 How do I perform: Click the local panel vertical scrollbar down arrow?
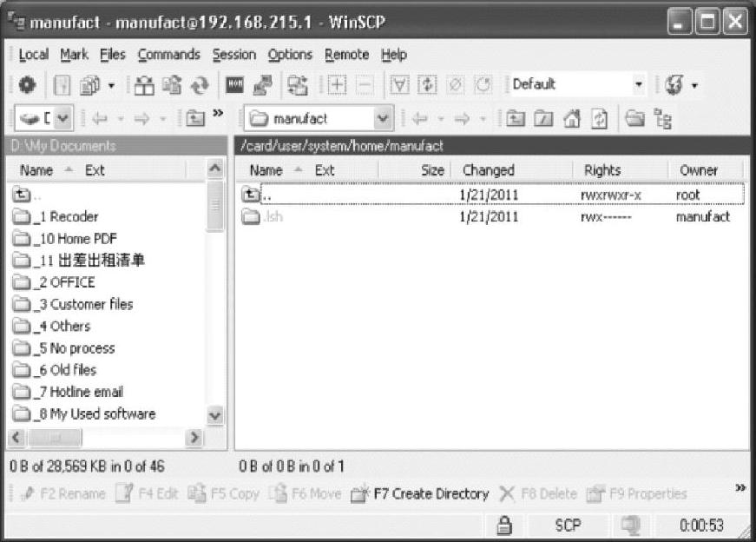[215, 415]
